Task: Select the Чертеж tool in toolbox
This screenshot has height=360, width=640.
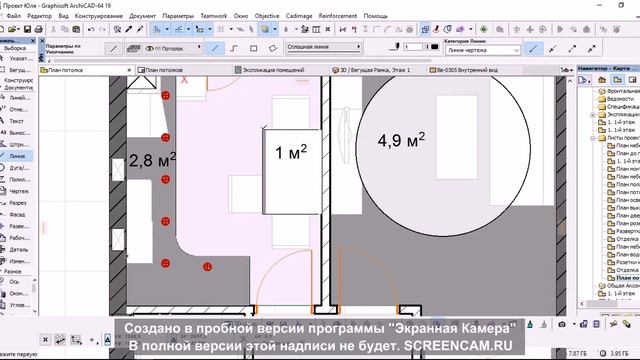Action: (16, 191)
